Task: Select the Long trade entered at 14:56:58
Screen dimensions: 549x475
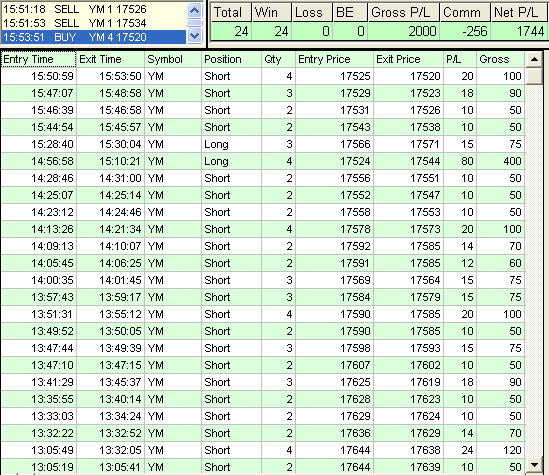Action: pos(263,161)
